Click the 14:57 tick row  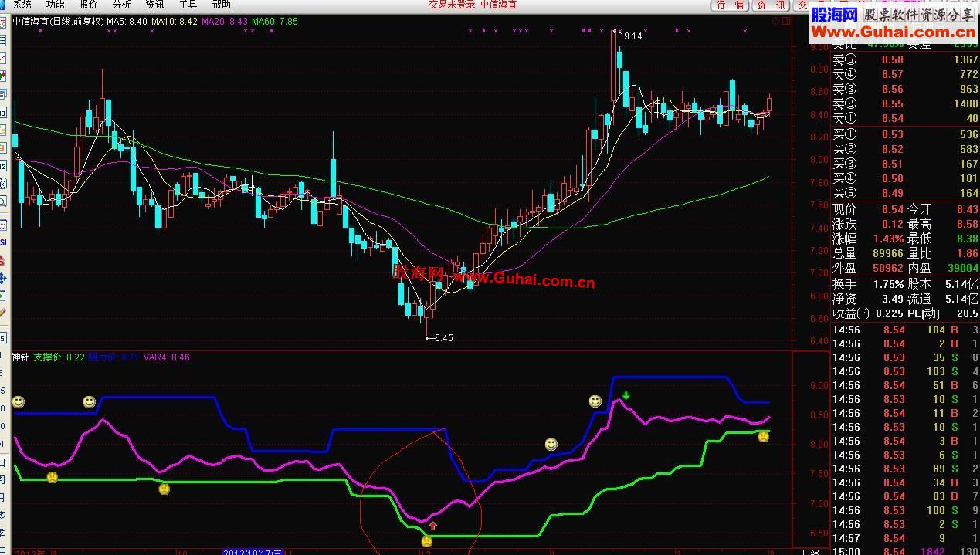[x=906, y=538]
